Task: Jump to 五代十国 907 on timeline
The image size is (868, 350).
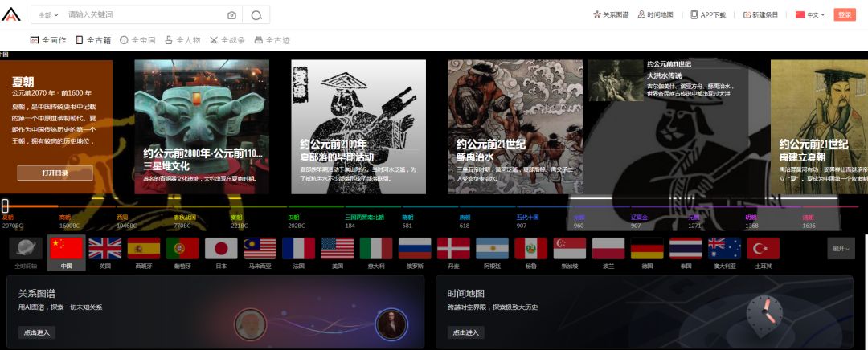Action: [x=527, y=222]
